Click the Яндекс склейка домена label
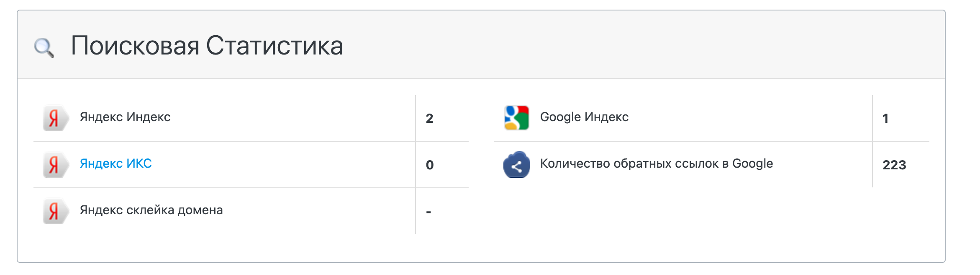The height and width of the screenshot is (275, 980). coord(151,210)
